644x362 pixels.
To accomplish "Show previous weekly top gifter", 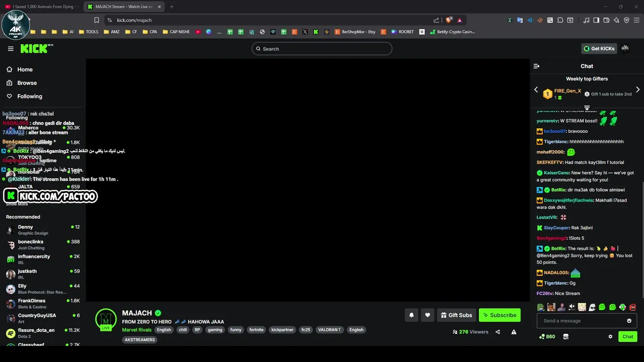I will [x=536, y=90].
